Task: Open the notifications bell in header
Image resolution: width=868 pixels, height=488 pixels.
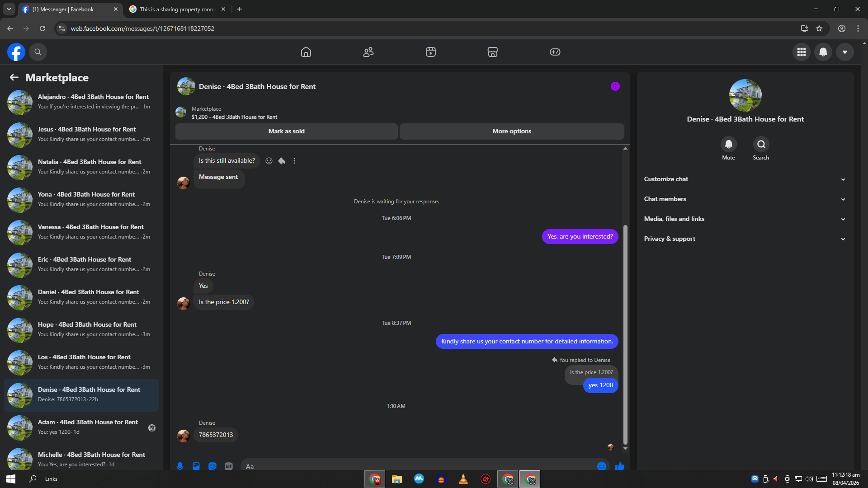Action: click(x=823, y=52)
